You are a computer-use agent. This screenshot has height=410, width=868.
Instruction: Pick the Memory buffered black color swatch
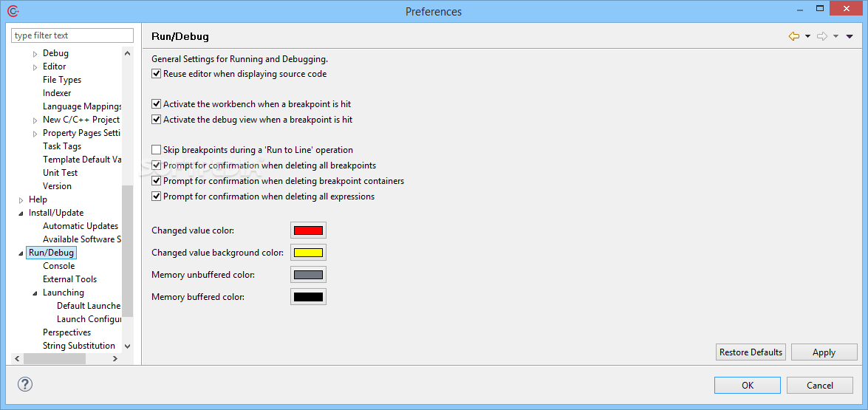coord(308,296)
